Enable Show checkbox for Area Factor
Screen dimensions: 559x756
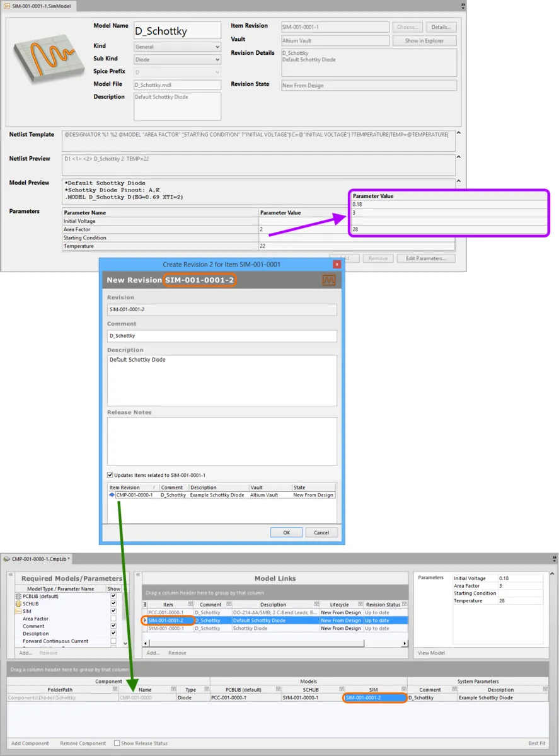[x=113, y=619]
